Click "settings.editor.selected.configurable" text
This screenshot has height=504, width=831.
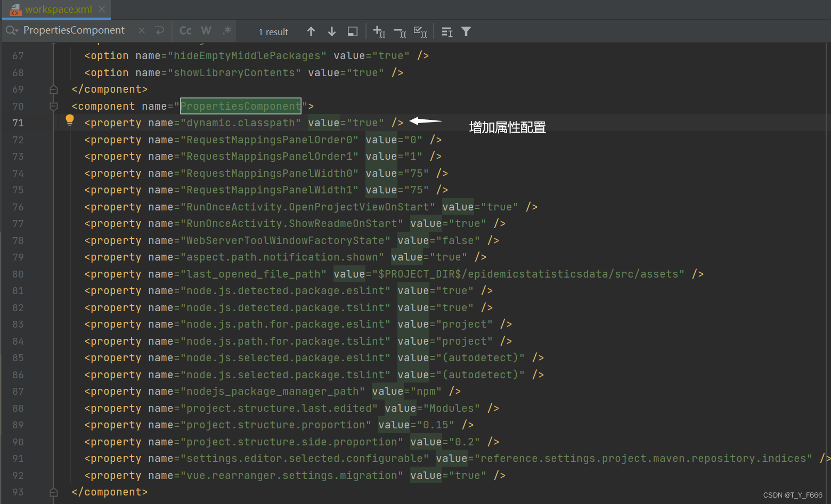pos(305,458)
